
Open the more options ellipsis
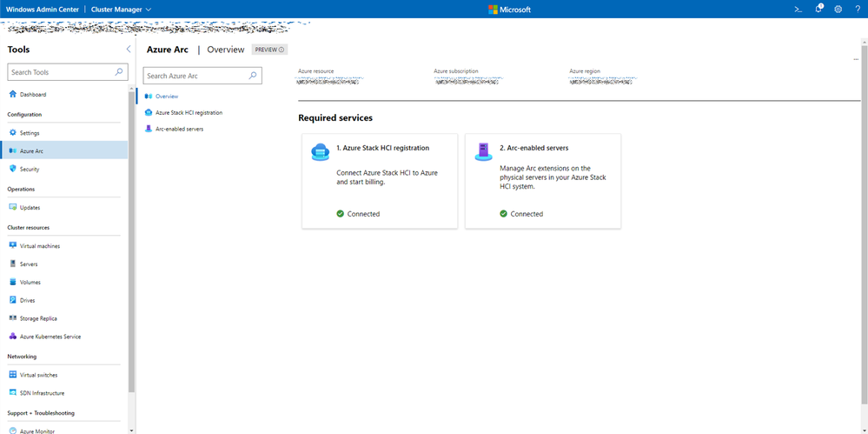pyautogui.click(x=856, y=59)
